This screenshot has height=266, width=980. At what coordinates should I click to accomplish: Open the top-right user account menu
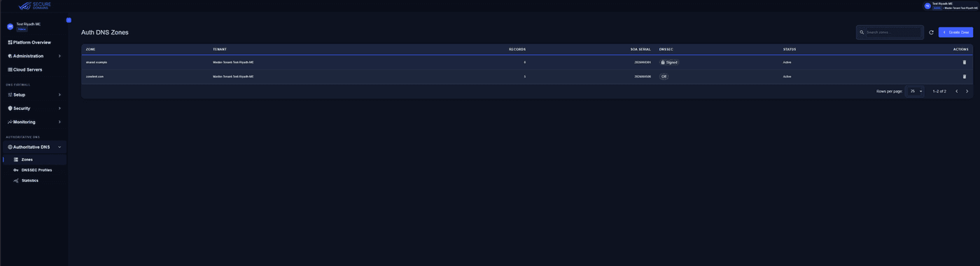click(951, 6)
